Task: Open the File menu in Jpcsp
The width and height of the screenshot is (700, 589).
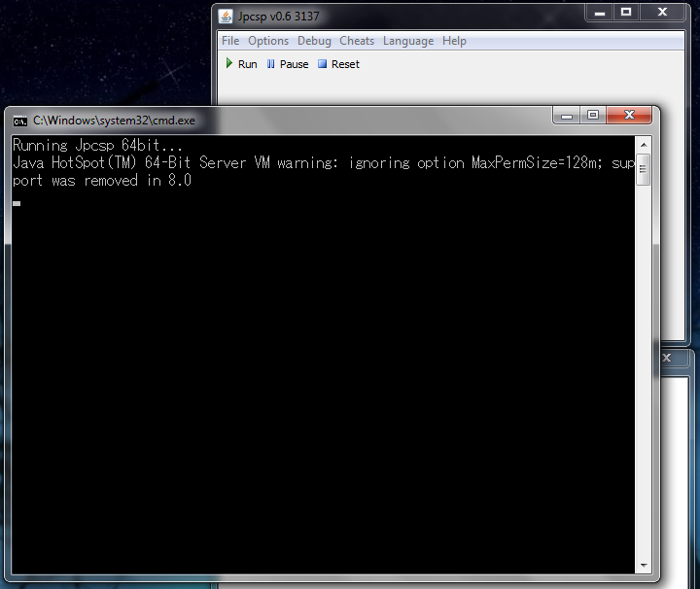Action: 230,41
